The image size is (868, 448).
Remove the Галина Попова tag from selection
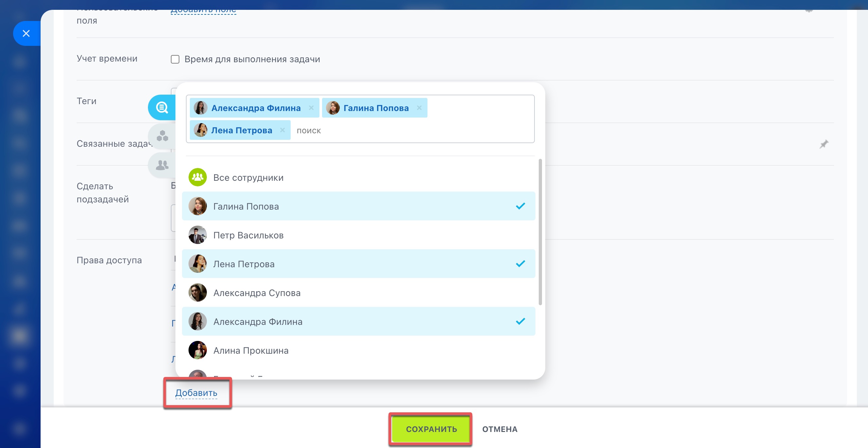pyautogui.click(x=419, y=108)
